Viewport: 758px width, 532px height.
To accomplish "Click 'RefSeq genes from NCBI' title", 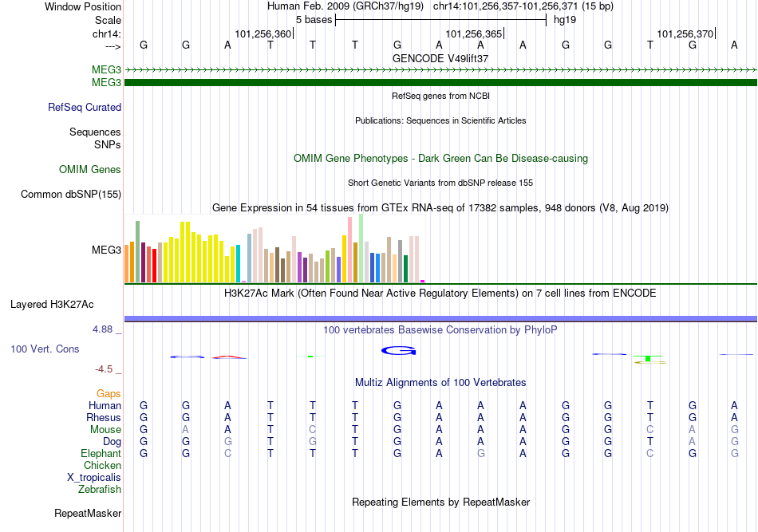I will point(440,97).
